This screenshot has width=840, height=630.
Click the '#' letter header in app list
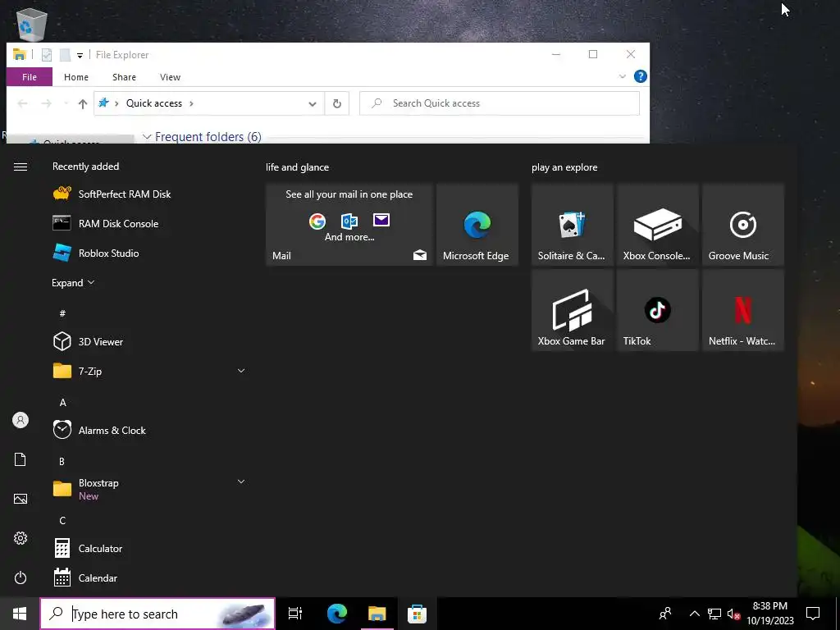point(62,313)
